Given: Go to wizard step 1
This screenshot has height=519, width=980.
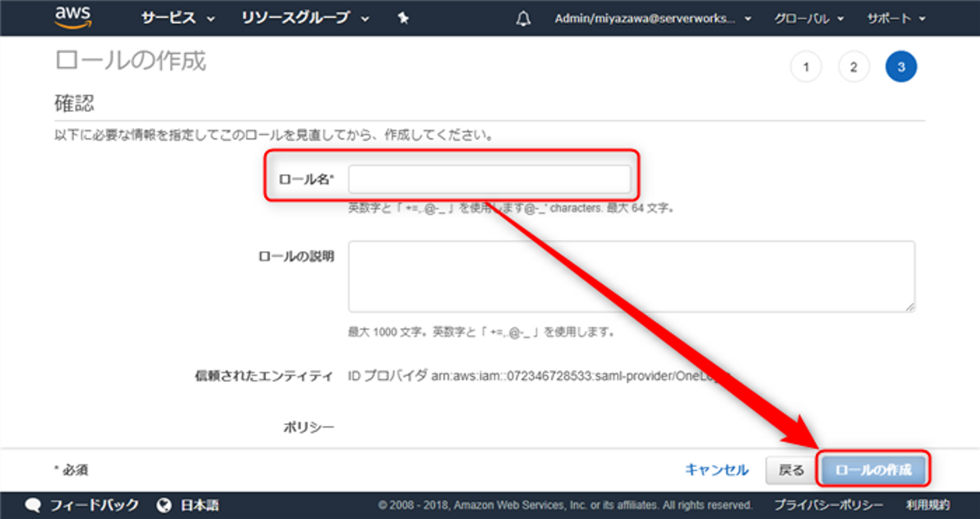Looking at the screenshot, I should pyautogui.click(x=806, y=67).
